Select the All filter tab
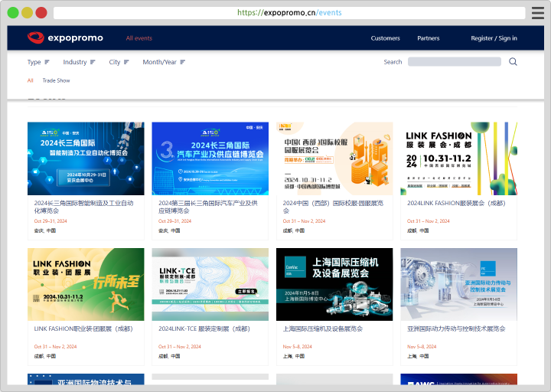This screenshot has height=392, width=551. [x=31, y=80]
